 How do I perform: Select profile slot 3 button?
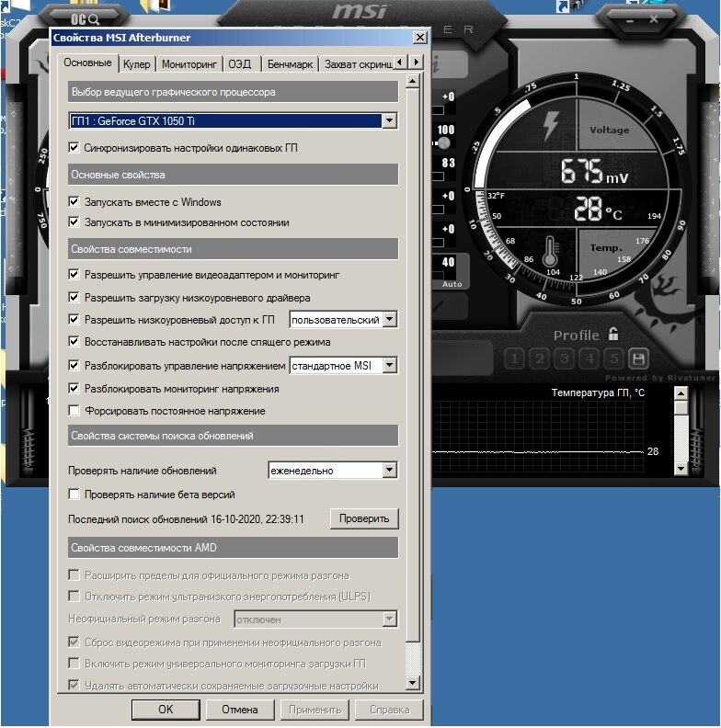tap(565, 358)
